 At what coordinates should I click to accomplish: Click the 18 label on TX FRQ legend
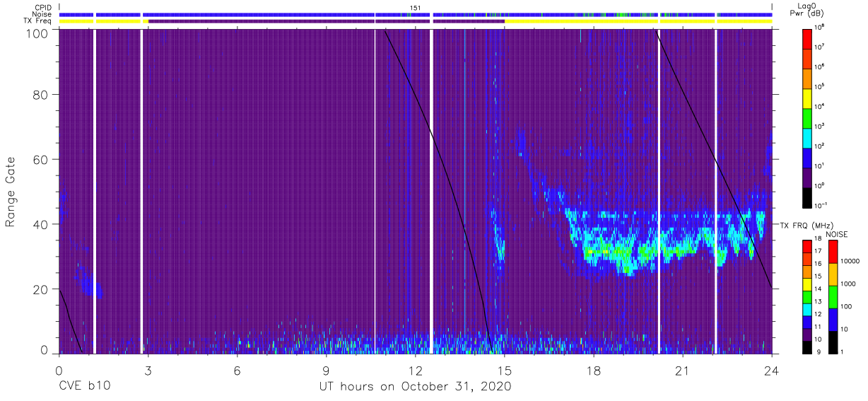tap(819, 239)
